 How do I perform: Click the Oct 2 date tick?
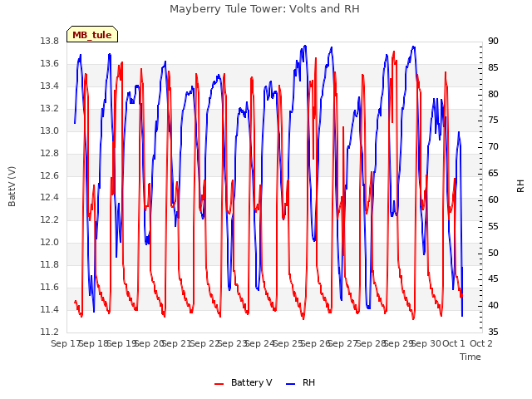pos(480,343)
